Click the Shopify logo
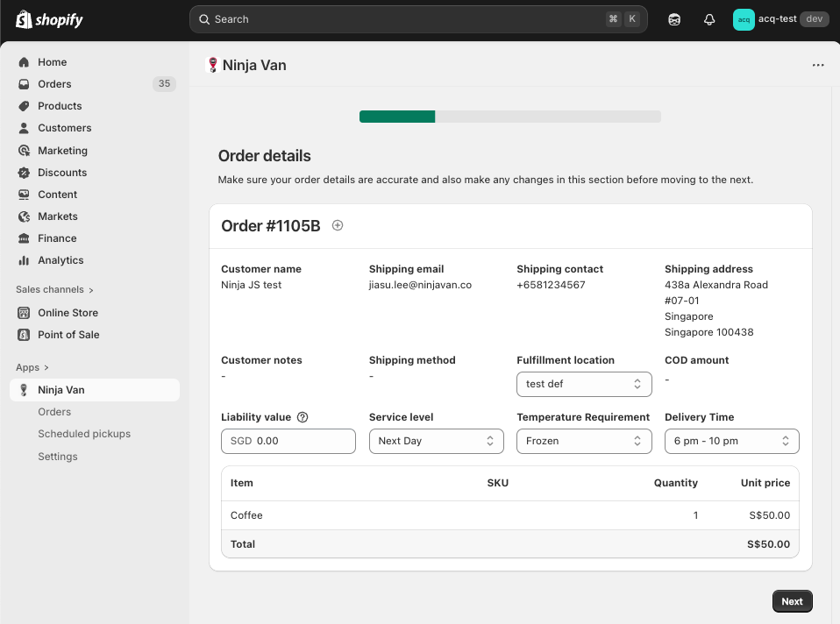The height and width of the screenshot is (624, 840). tap(49, 19)
